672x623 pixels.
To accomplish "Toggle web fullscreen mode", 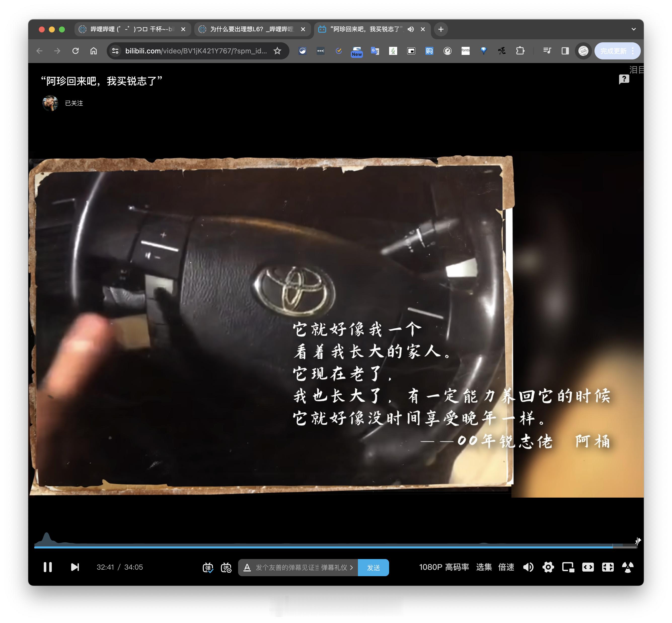I will [x=608, y=567].
